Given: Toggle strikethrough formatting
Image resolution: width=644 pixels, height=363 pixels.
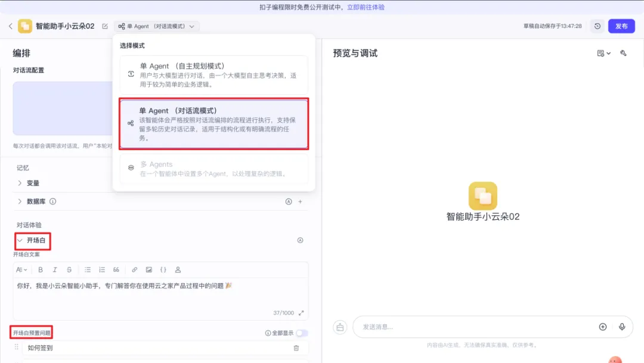Looking at the screenshot, I should point(69,270).
